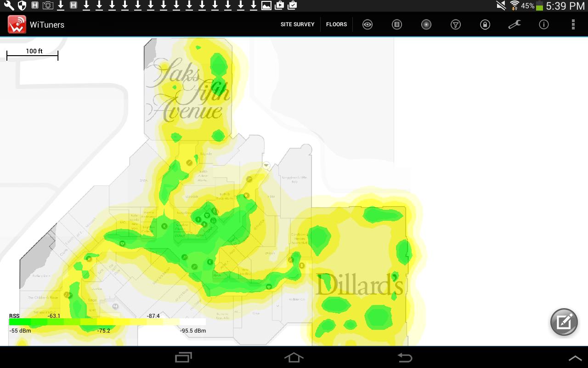The width and height of the screenshot is (588, 368).
Task: Tap the camera notification icon in status bar
Action: coord(47,6)
